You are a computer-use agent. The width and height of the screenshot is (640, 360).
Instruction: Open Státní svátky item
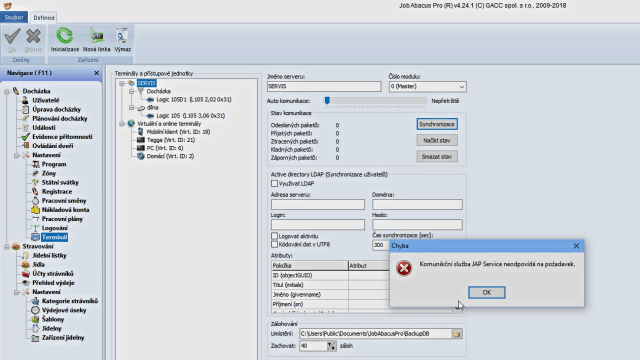(x=60, y=182)
